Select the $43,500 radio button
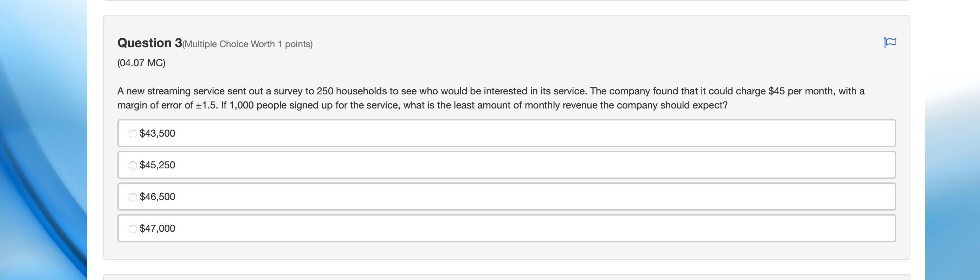 pos(133,134)
